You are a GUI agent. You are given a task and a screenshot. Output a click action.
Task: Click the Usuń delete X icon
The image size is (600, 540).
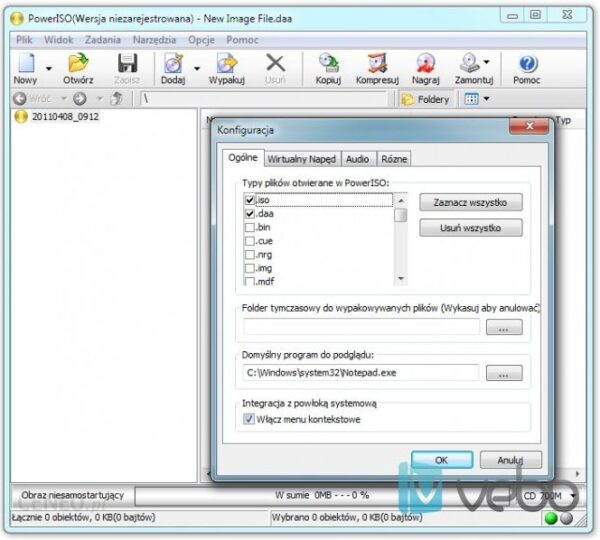276,63
